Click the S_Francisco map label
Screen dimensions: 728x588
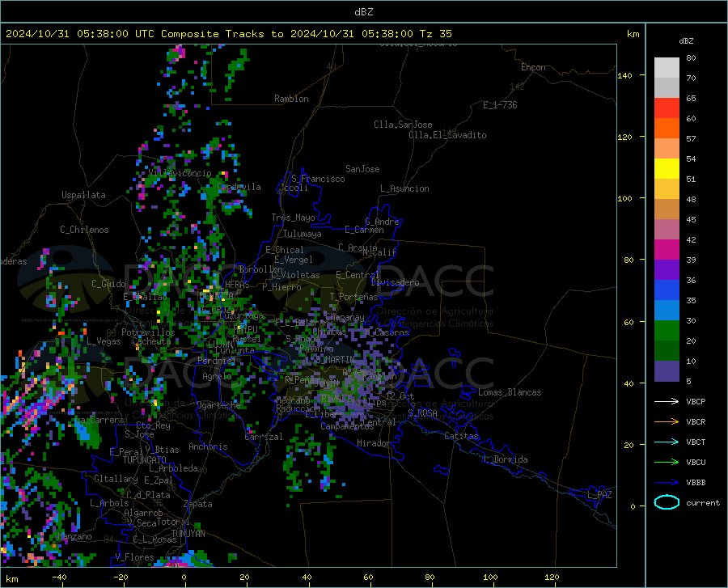[319, 179]
